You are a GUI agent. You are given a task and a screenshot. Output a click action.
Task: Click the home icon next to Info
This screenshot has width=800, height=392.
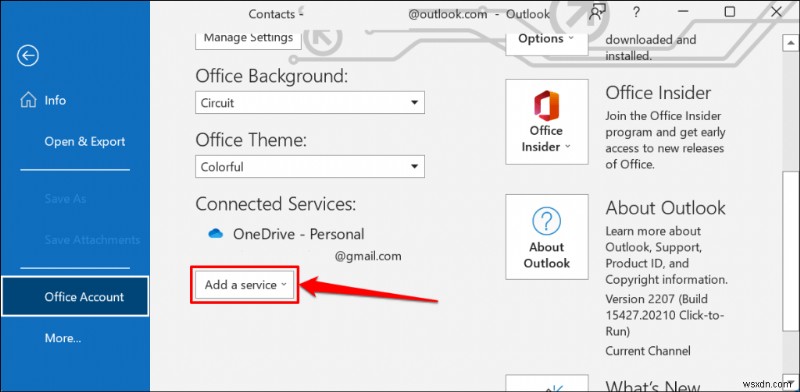(x=28, y=100)
